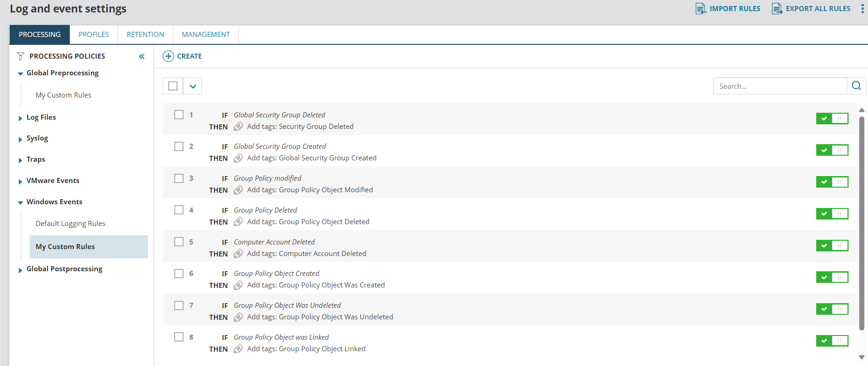
Task: Check the box for rule 6
Action: [x=179, y=274]
